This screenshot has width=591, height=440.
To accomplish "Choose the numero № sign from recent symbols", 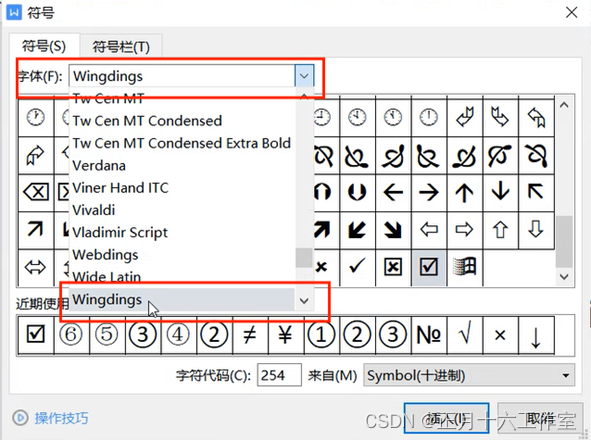I will click(x=429, y=335).
